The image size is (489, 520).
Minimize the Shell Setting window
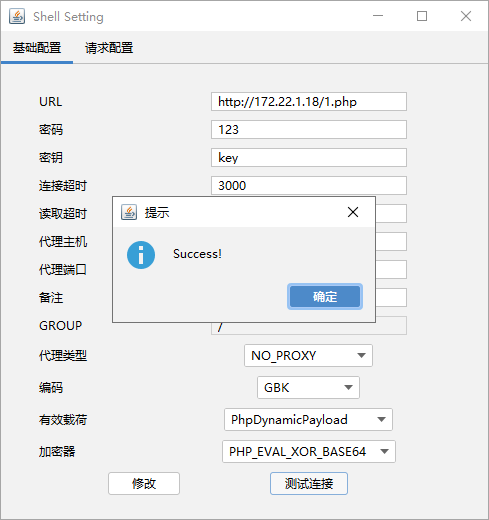point(378,16)
